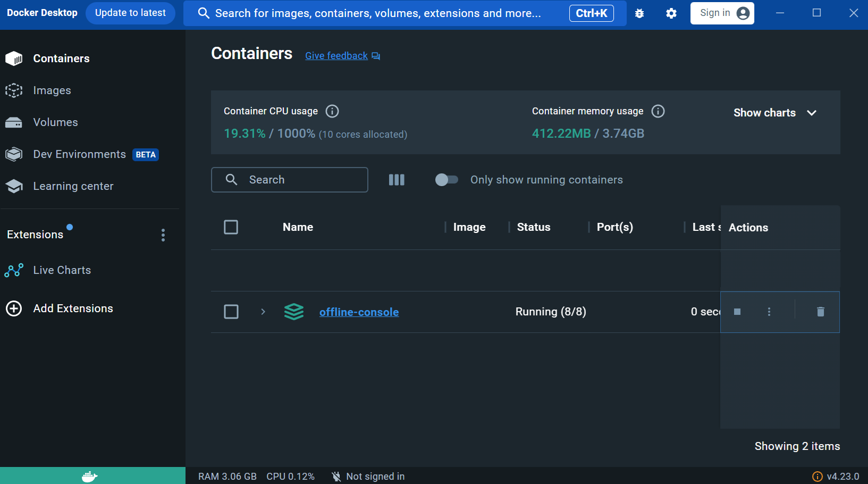Image resolution: width=868 pixels, height=484 pixels.
Task: Click CPU usage info icon
Action: pos(332,111)
